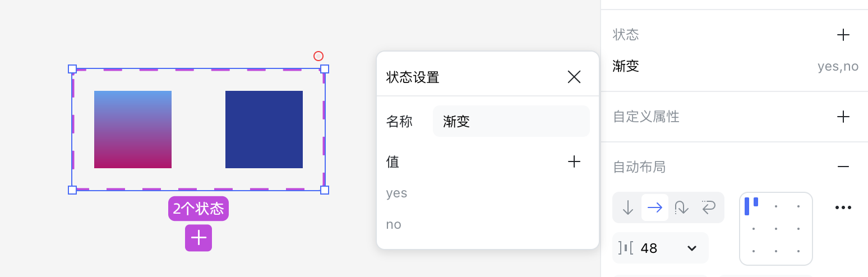Remove auto layout with the 自动布局 minus icon
This screenshot has width=868, height=277.
tap(843, 167)
